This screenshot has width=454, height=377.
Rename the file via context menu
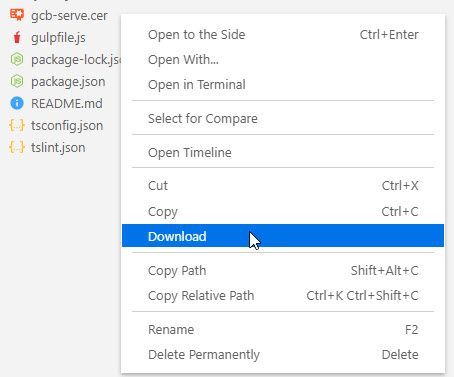pyautogui.click(x=283, y=330)
